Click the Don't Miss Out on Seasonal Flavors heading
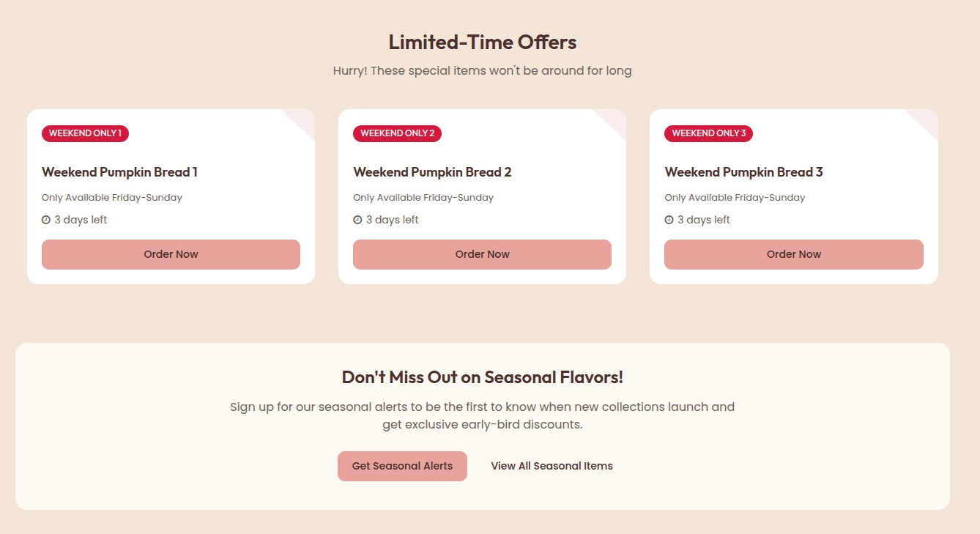 (483, 377)
